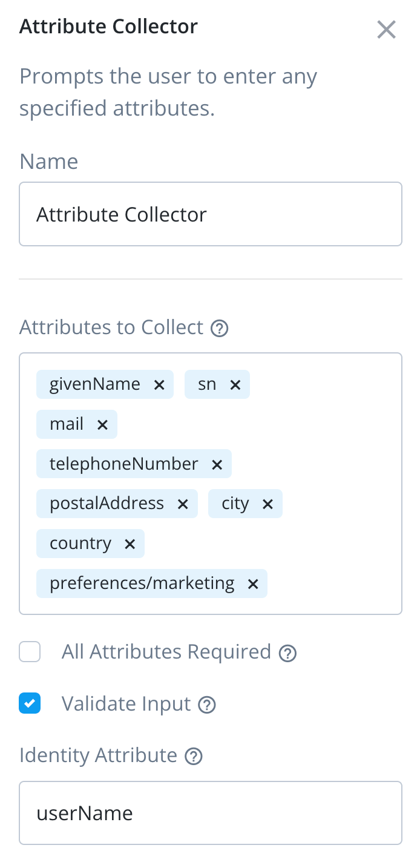Remove the sn attribute chip
This screenshot has height=868, width=420.
click(235, 384)
